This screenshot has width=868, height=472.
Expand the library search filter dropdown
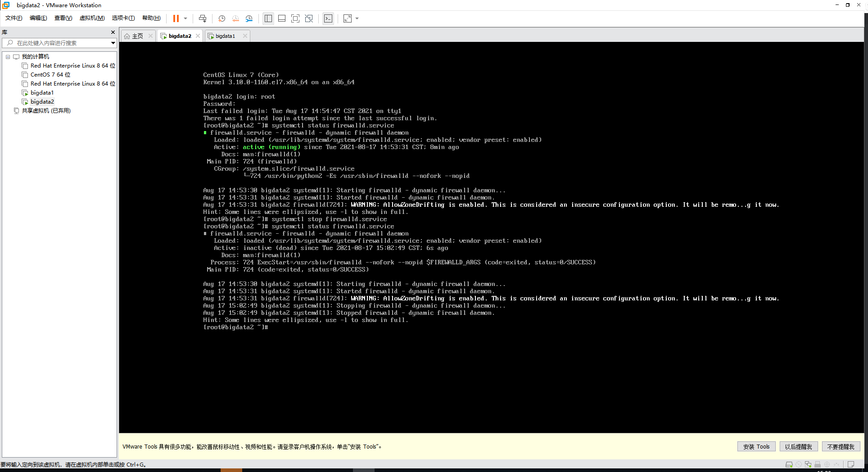113,43
